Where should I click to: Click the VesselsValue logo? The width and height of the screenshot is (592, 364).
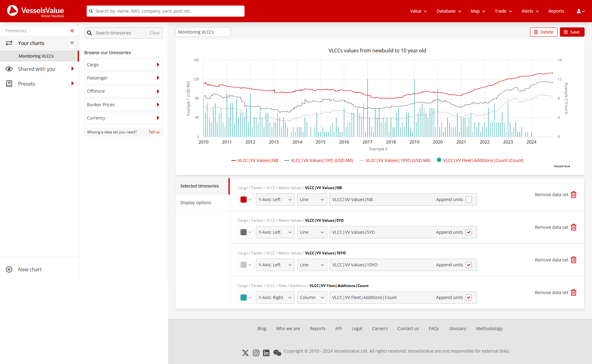click(35, 11)
